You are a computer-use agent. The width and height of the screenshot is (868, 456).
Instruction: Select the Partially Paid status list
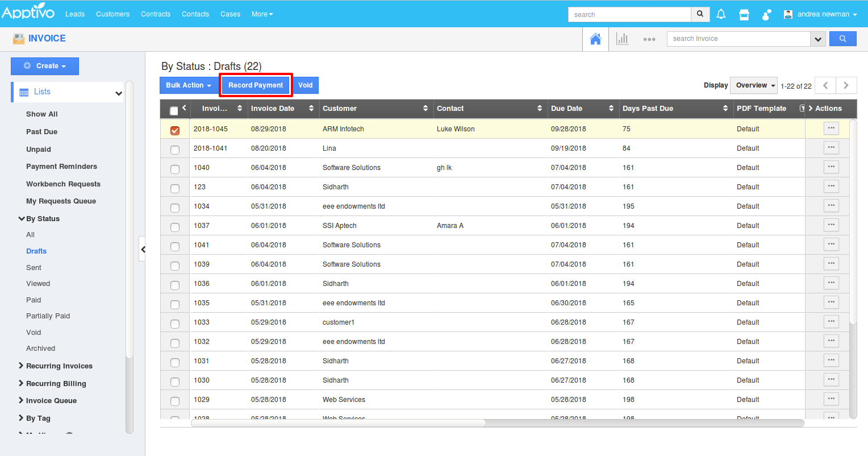pos(48,316)
